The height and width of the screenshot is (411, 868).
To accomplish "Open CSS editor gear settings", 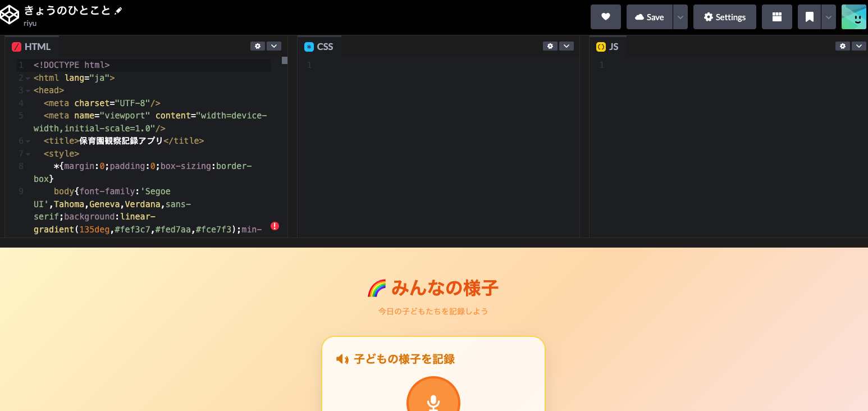I will coord(550,46).
